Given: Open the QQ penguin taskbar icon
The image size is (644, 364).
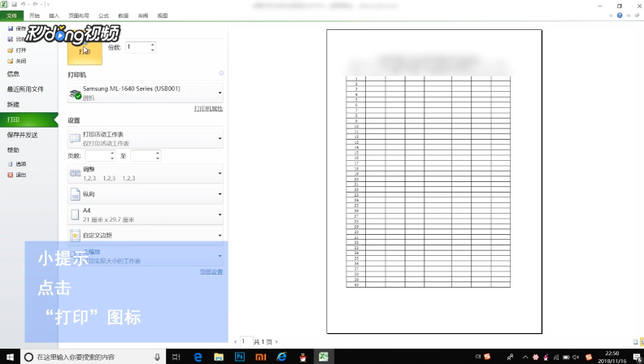Looking at the screenshot, I should [x=303, y=357].
